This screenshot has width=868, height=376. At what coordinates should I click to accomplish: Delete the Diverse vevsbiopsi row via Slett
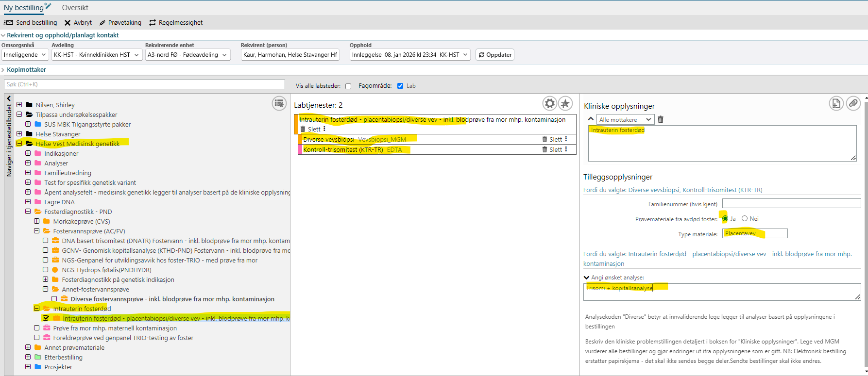point(552,139)
